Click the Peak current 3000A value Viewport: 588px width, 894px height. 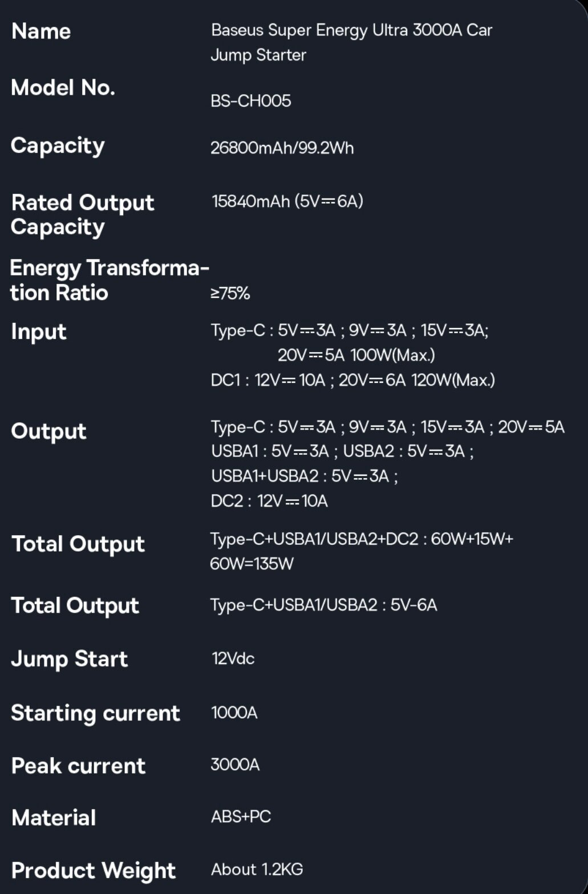click(235, 764)
